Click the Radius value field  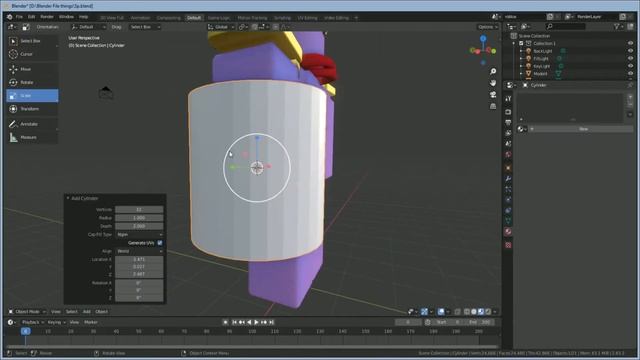coord(139,218)
